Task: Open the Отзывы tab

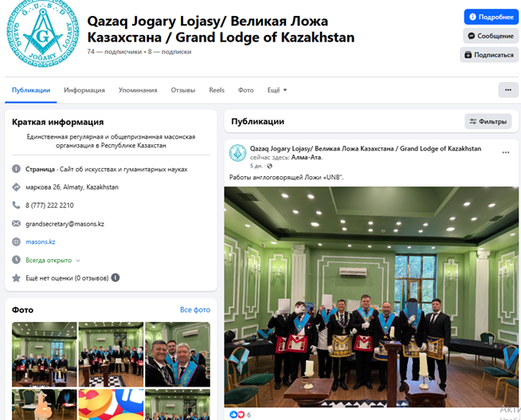Action: point(183,90)
